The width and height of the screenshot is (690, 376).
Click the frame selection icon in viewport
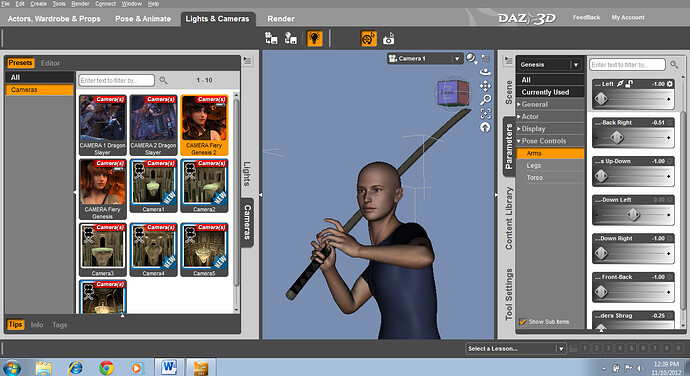(x=485, y=114)
